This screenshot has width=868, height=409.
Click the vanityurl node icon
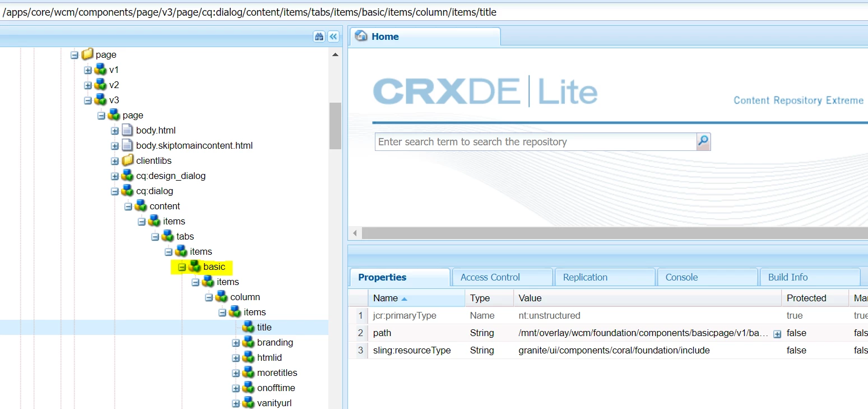[x=248, y=403]
